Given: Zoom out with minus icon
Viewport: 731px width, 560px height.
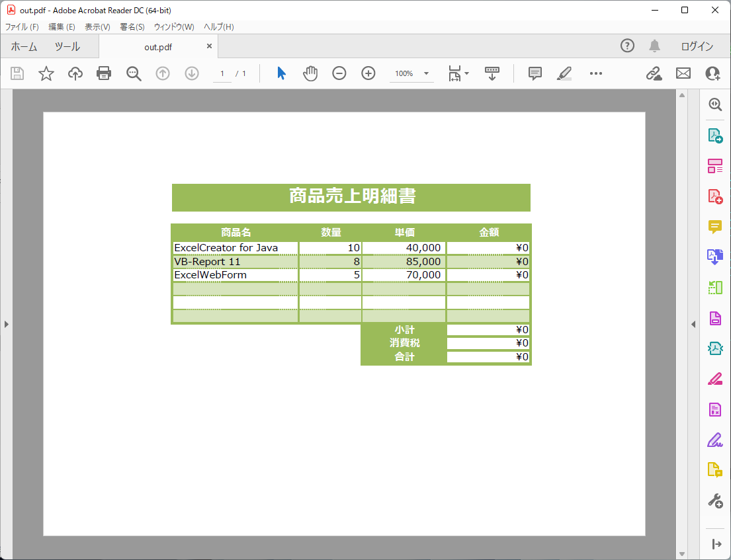Looking at the screenshot, I should pos(339,73).
